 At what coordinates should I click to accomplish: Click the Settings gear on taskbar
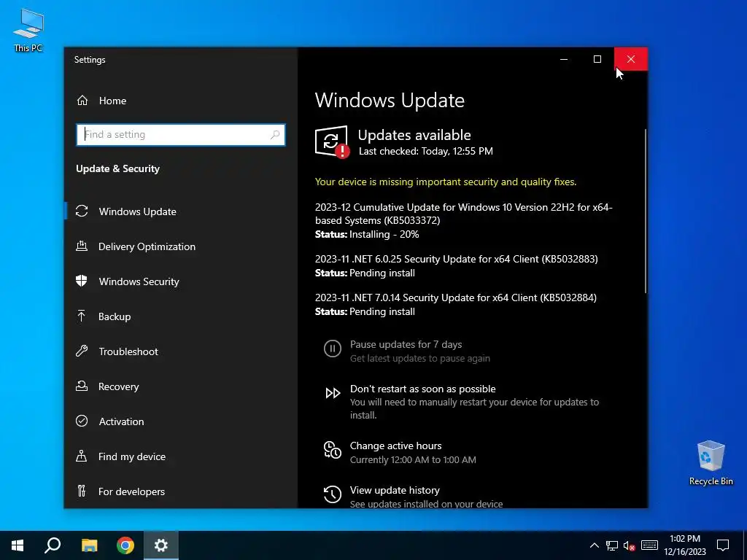point(161,545)
